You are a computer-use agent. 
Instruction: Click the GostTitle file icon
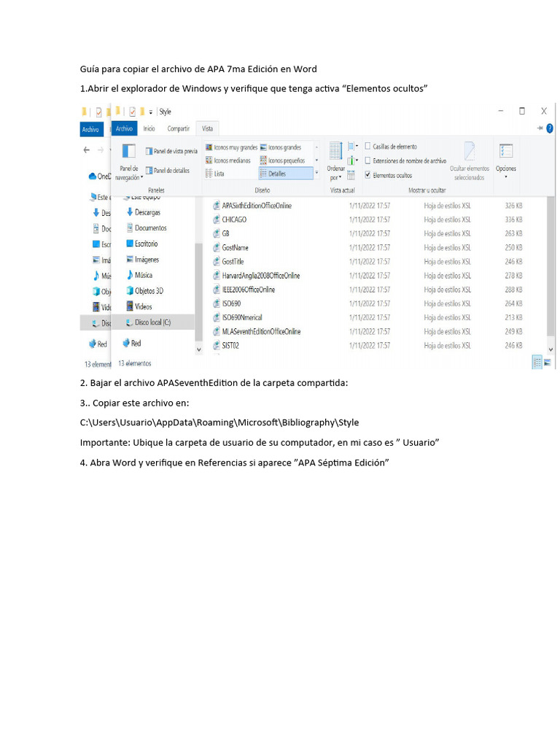click(216, 262)
